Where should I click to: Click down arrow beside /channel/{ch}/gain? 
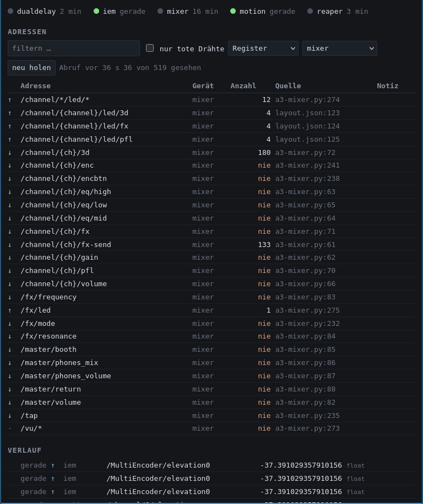9,258
